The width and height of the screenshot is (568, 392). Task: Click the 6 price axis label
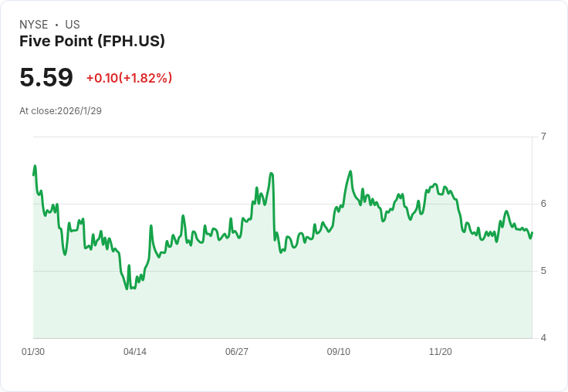click(x=543, y=204)
